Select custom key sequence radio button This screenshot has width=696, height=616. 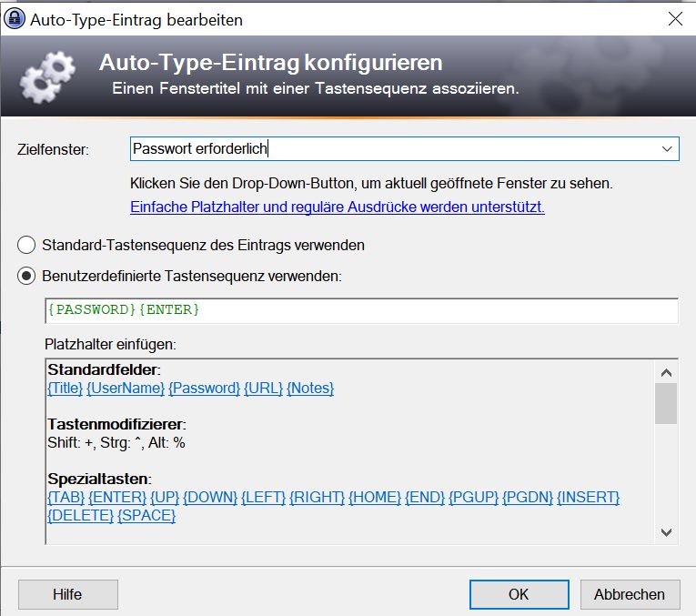pyautogui.click(x=27, y=276)
